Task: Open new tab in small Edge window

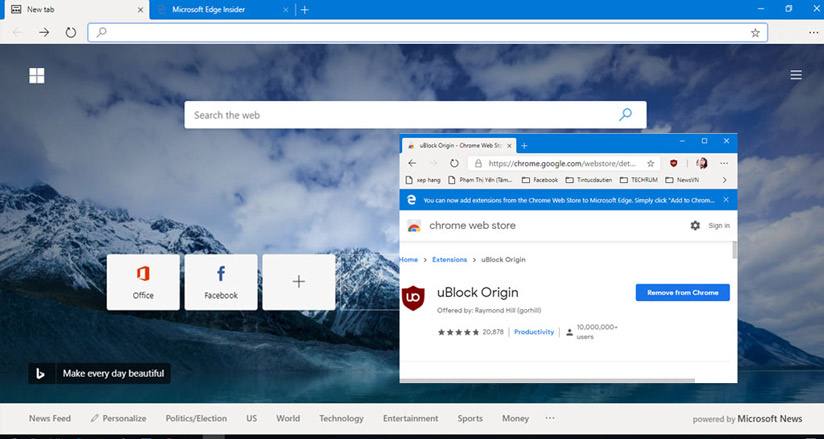Action: pyautogui.click(x=524, y=146)
